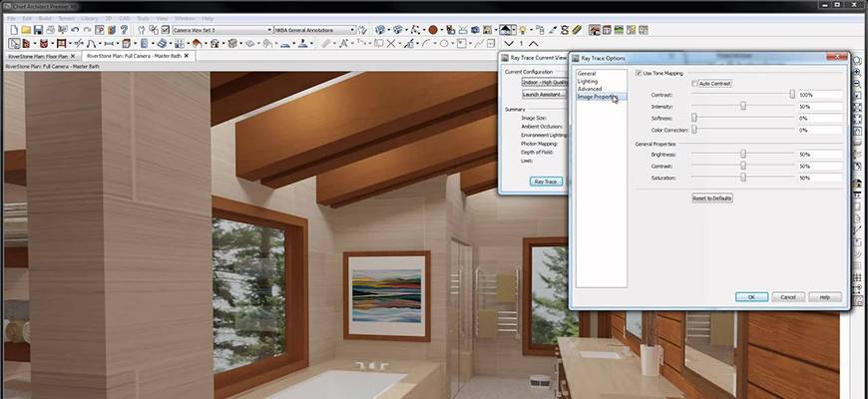The width and height of the screenshot is (868, 399).
Task: Open the Camera View Set 3 dropdown
Action: pyautogui.click(x=221, y=30)
